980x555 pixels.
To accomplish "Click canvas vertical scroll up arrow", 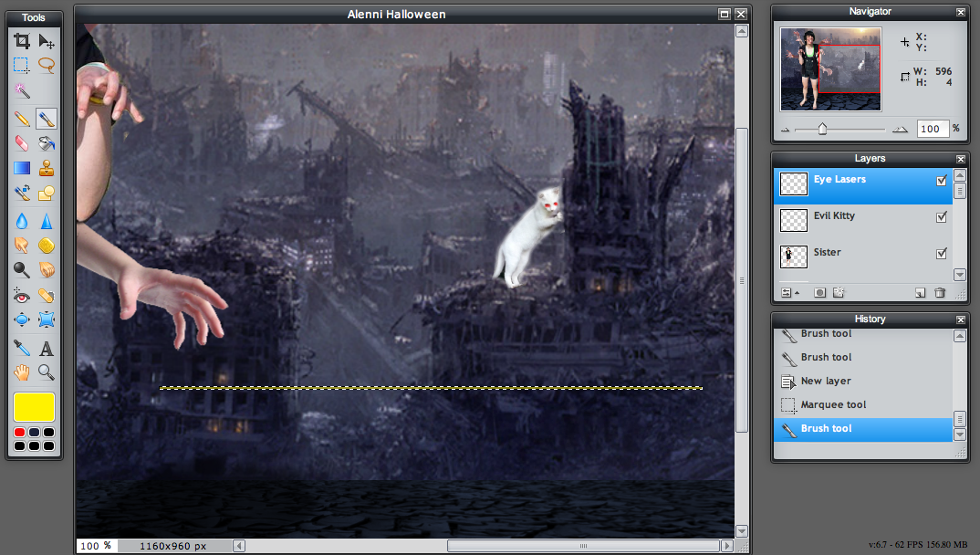I will tap(742, 31).
